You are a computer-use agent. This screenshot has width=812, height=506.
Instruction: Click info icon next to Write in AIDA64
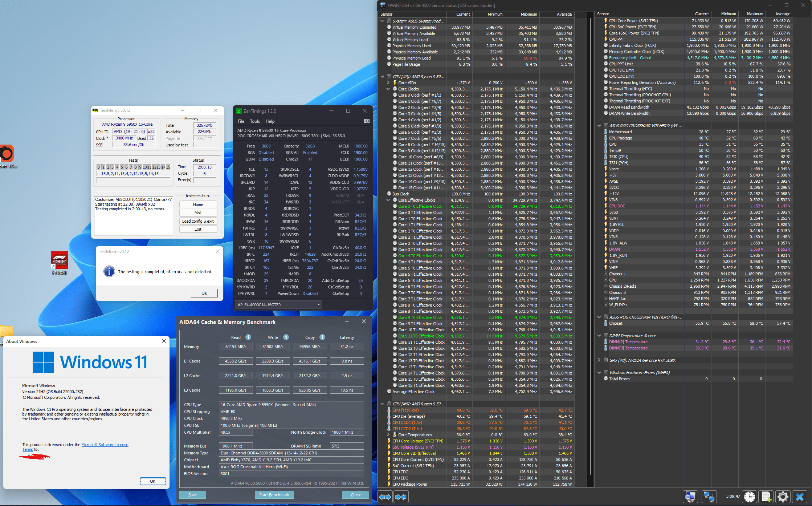[x=286, y=337]
